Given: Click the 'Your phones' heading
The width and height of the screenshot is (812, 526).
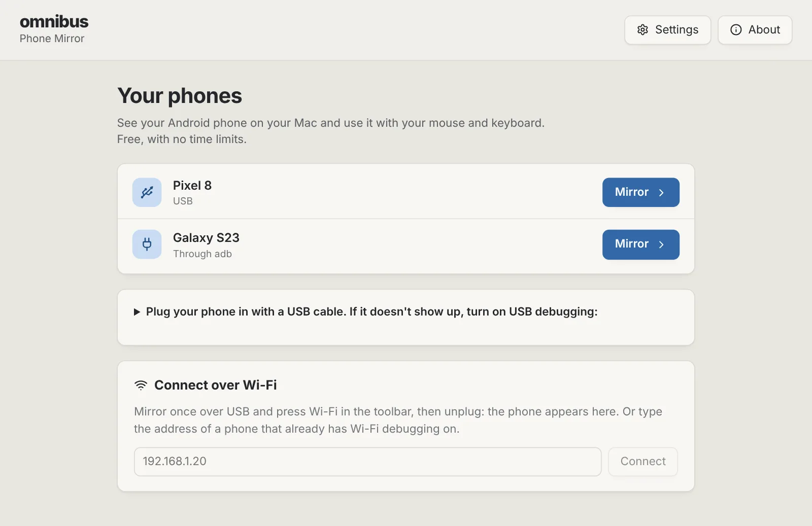Looking at the screenshot, I should 180,96.
